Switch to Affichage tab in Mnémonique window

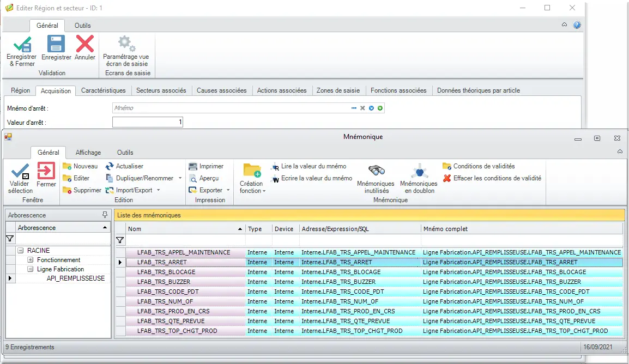pos(88,153)
